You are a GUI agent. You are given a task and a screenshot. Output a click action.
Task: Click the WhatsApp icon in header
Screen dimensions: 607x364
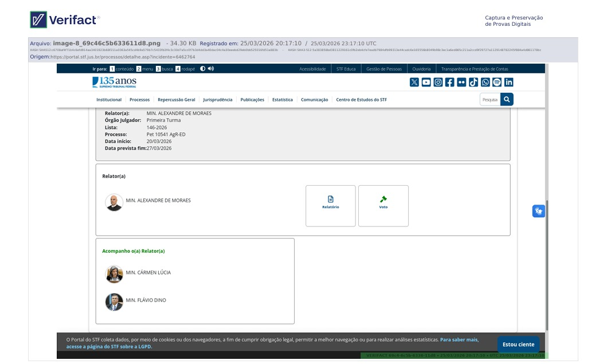[x=485, y=82]
